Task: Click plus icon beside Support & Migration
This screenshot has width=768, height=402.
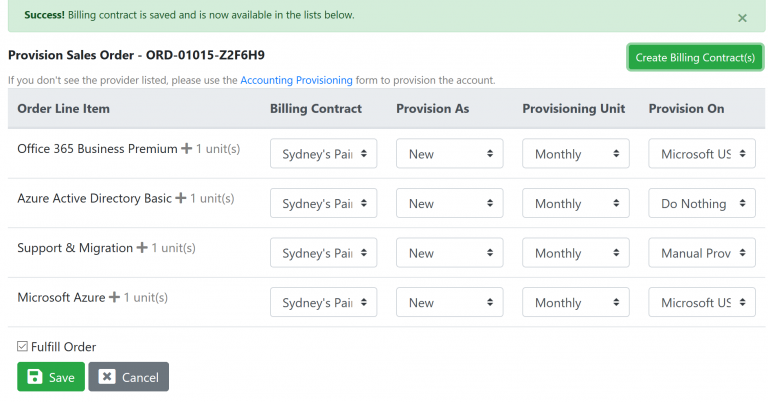Action: [142, 248]
